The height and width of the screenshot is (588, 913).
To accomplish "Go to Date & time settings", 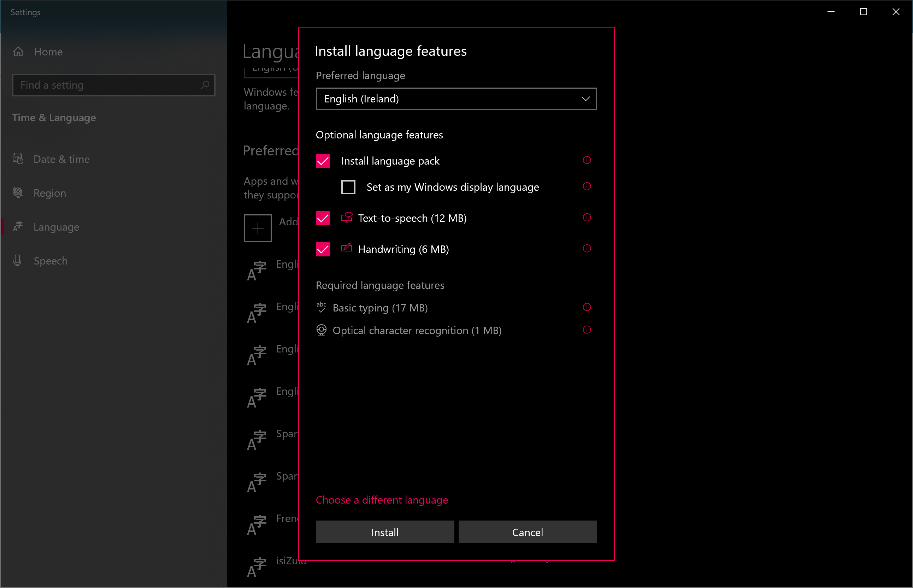I will click(x=61, y=159).
